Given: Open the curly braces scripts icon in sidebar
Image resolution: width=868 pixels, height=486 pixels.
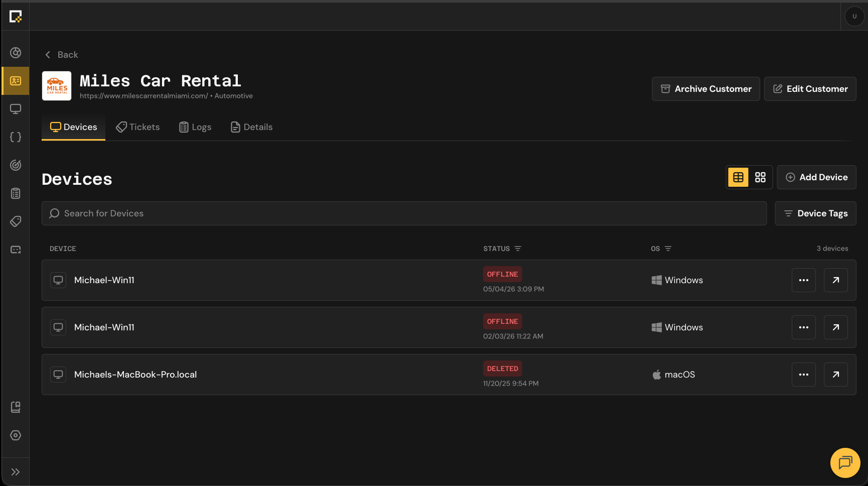Looking at the screenshot, I should point(16,137).
